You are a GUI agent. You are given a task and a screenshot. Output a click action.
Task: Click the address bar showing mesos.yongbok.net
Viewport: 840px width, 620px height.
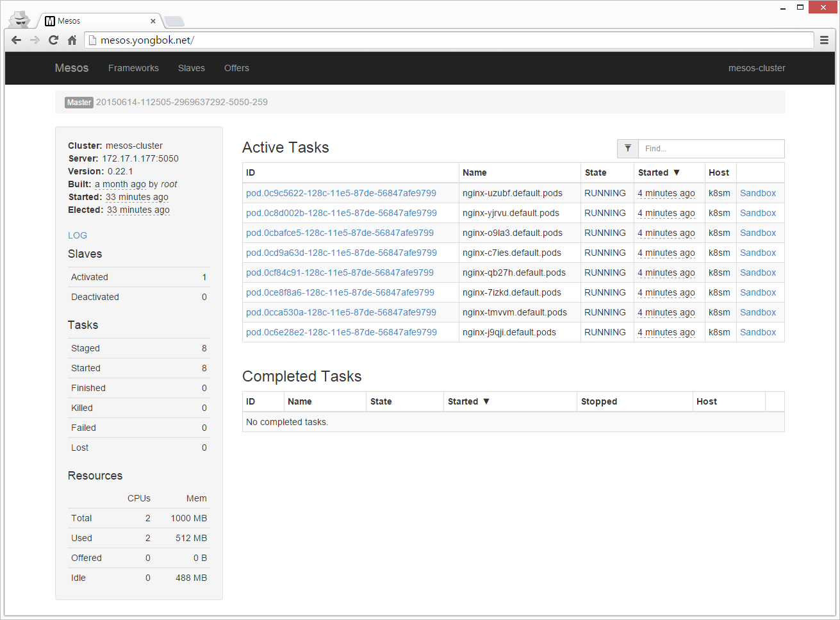click(x=449, y=40)
